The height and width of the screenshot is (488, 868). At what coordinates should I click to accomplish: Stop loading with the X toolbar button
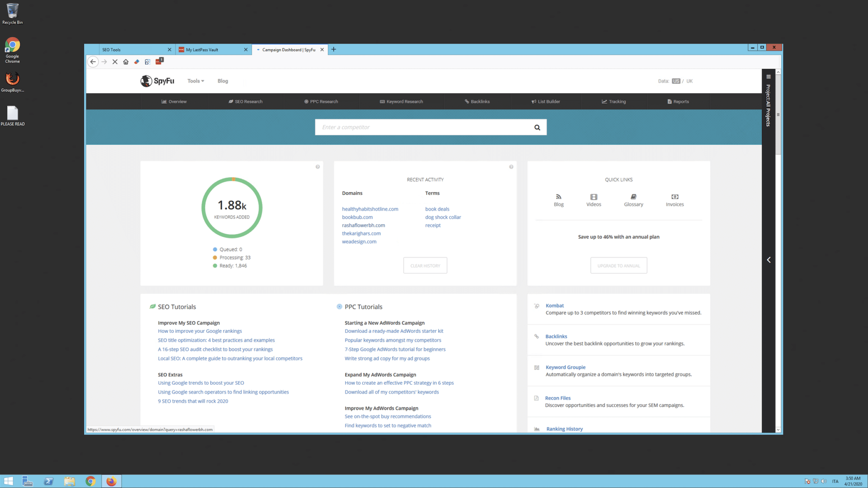tap(115, 62)
